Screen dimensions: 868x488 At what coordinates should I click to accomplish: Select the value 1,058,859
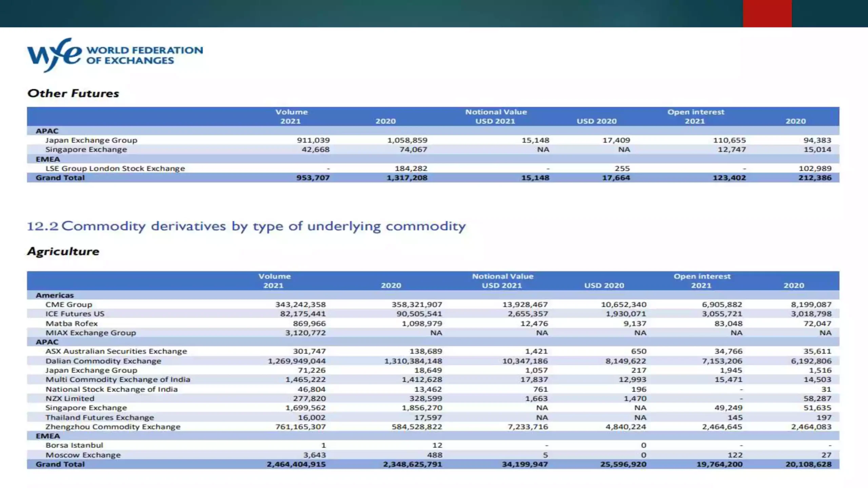tap(407, 140)
